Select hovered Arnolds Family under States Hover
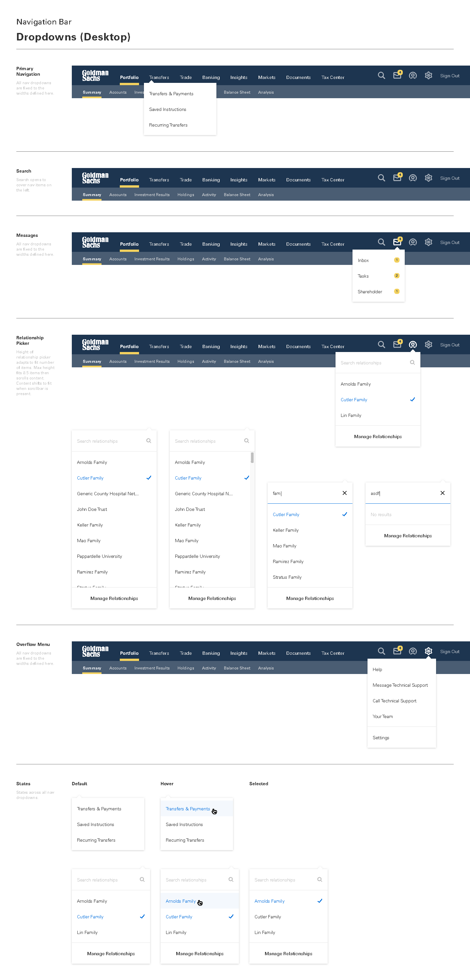 pos(199,901)
